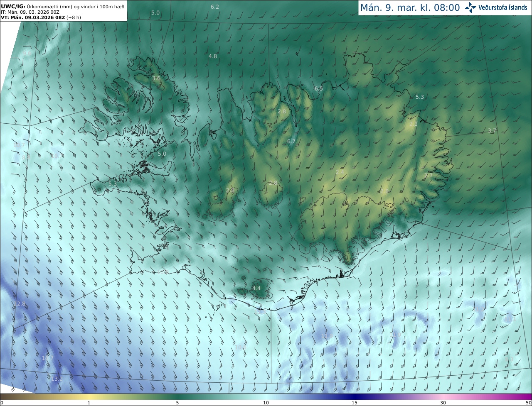532x406 pixels.
Task: Click the colour scale tick label 15
Action: pos(355,403)
